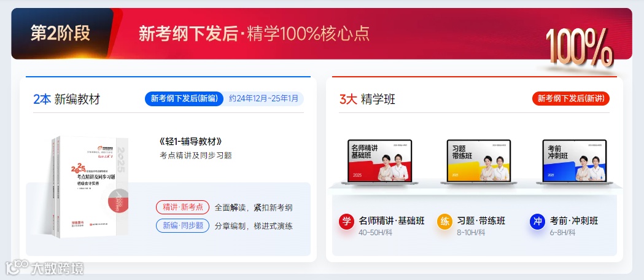Click the 大数跨境 watermark logo
This screenshot has width=644, height=280.
click(44, 268)
